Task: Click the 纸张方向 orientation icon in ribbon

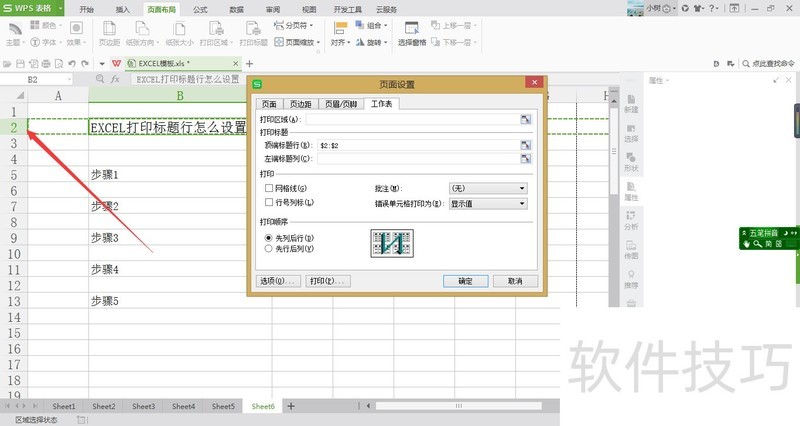Action: coord(147,30)
